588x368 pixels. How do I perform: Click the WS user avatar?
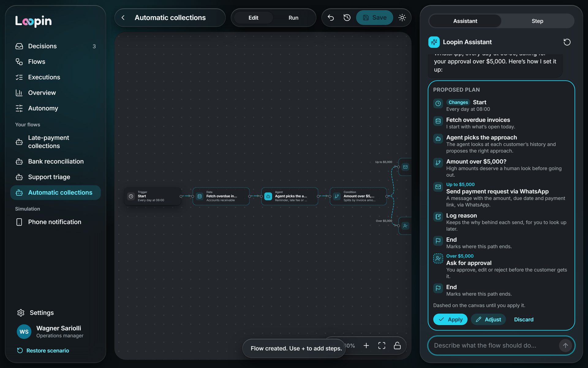click(24, 332)
